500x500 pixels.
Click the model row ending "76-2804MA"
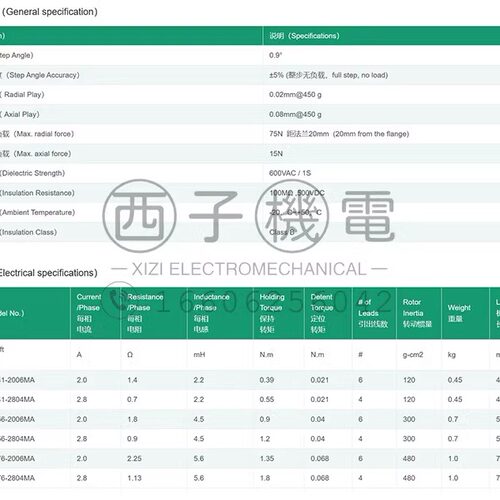[250, 478]
